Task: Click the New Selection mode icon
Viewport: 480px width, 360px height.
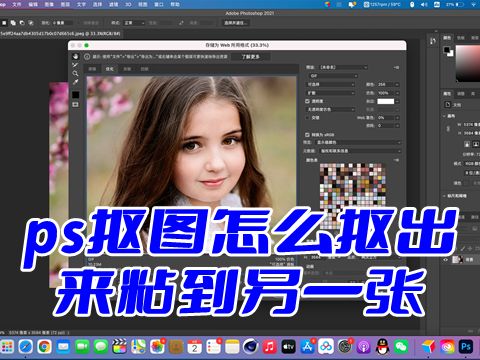Action: 4,23
